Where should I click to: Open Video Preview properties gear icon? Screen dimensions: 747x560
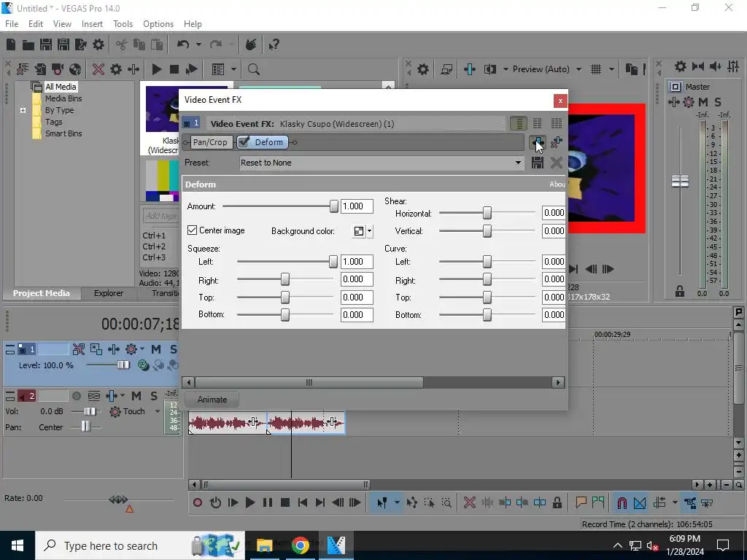pos(422,69)
